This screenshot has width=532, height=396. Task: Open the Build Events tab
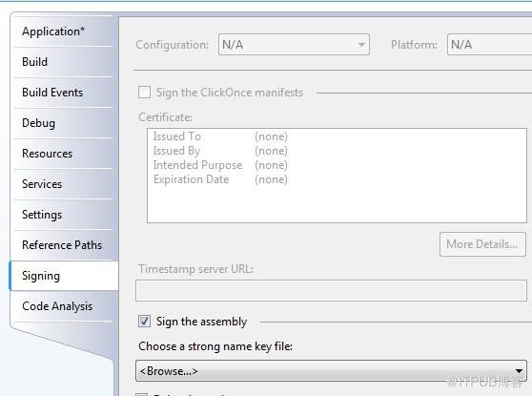(x=64, y=93)
